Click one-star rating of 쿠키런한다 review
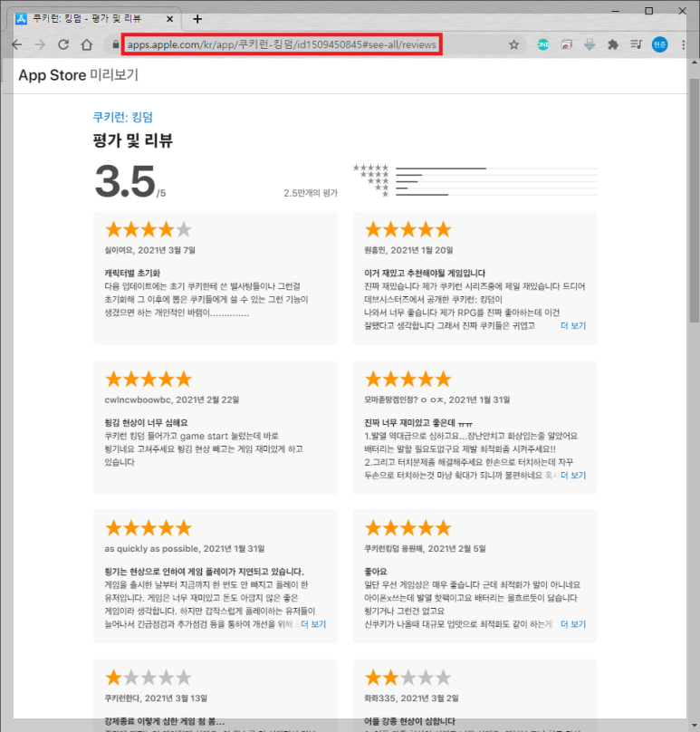The width and height of the screenshot is (700, 732). pos(149,678)
